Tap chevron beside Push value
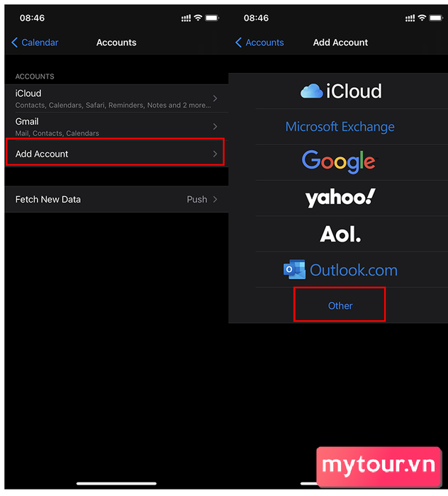This screenshot has height=496, width=448. [215, 199]
